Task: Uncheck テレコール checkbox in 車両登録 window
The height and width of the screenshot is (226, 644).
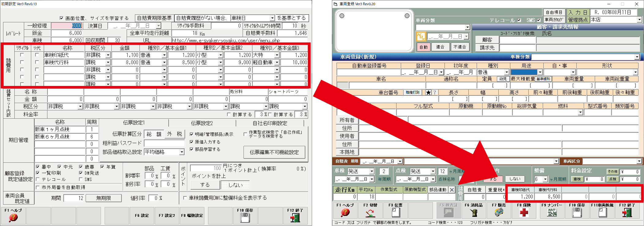Action: tap(519, 20)
